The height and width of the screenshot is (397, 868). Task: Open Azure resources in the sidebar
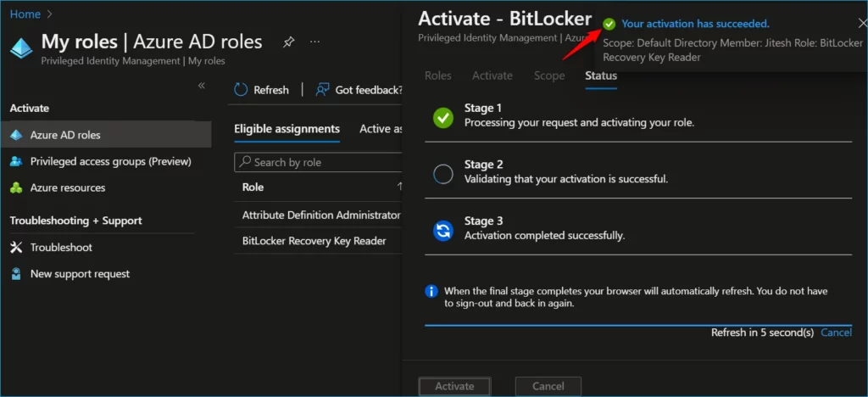coord(68,188)
